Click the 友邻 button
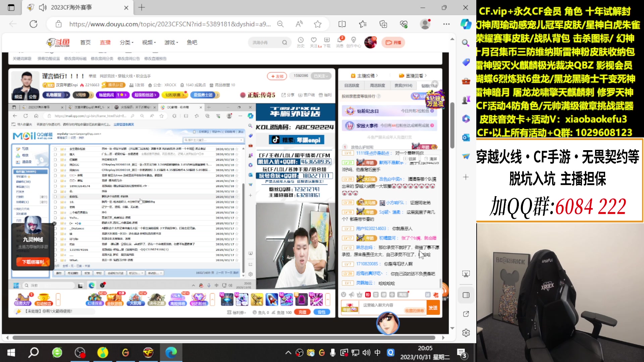 (277, 76)
